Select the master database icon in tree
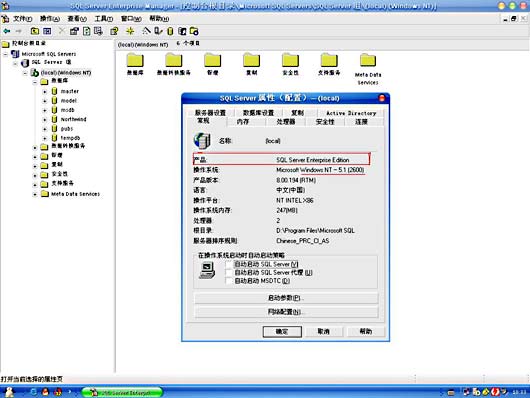Screen dimensions: 530x398 pos(54,91)
